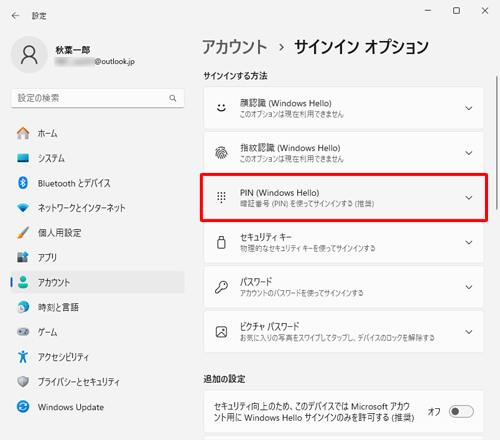Click 顔認識 (Windows Hello) title text
Image resolution: width=500 pixels, height=440 pixels.
(286, 103)
